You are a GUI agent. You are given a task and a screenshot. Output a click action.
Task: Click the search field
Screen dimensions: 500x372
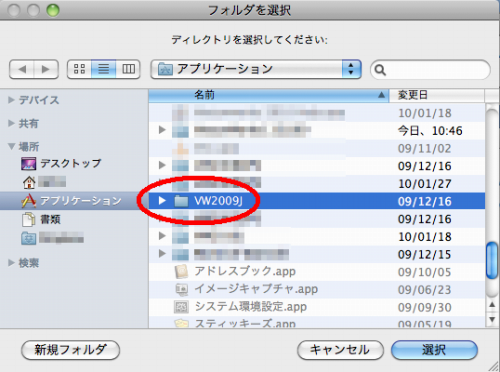(x=430, y=70)
